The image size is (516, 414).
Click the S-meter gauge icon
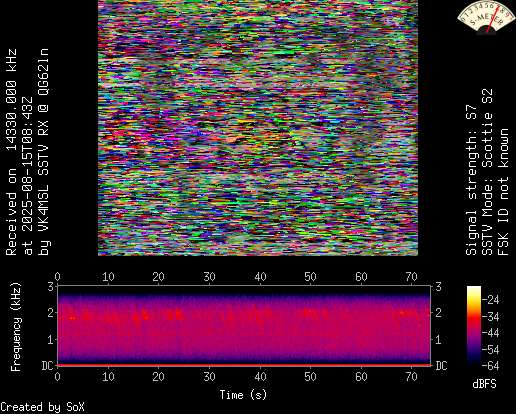(486, 17)
